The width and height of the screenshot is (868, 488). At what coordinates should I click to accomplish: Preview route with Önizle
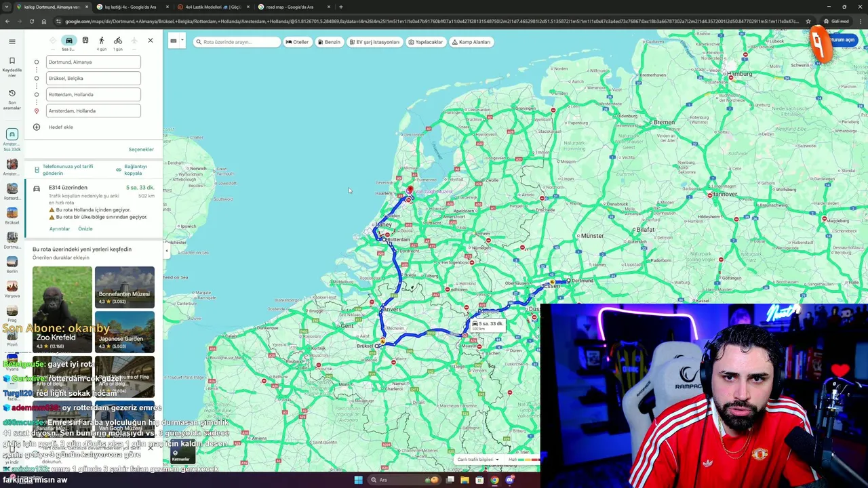click(85, 228)
